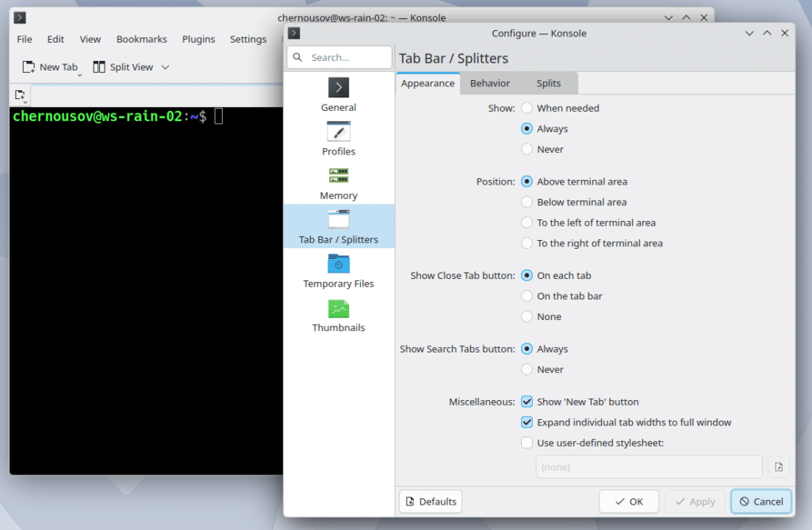Click the Konsole terminal prompt area
This screenshot has width=812, height=530.
tap(146, 291)
